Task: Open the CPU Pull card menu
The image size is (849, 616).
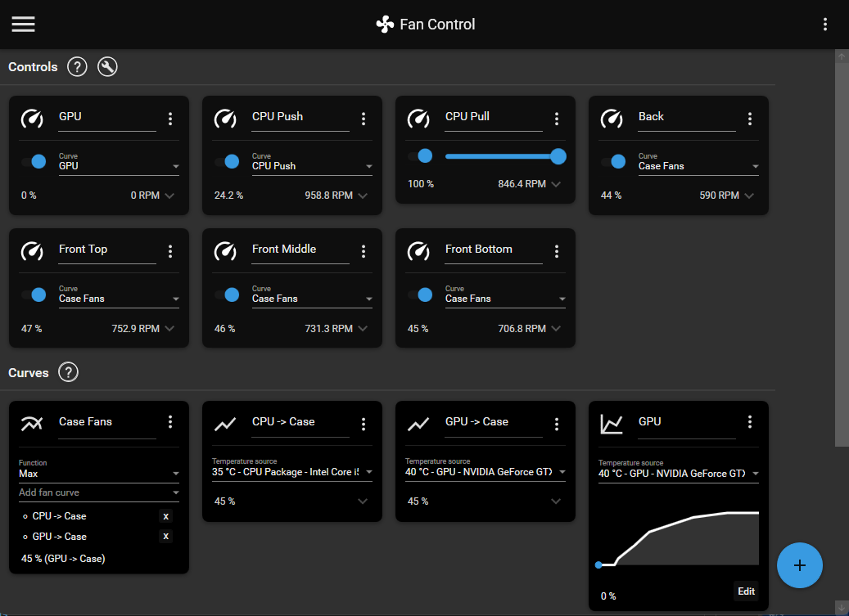Action: pos(557,119)
